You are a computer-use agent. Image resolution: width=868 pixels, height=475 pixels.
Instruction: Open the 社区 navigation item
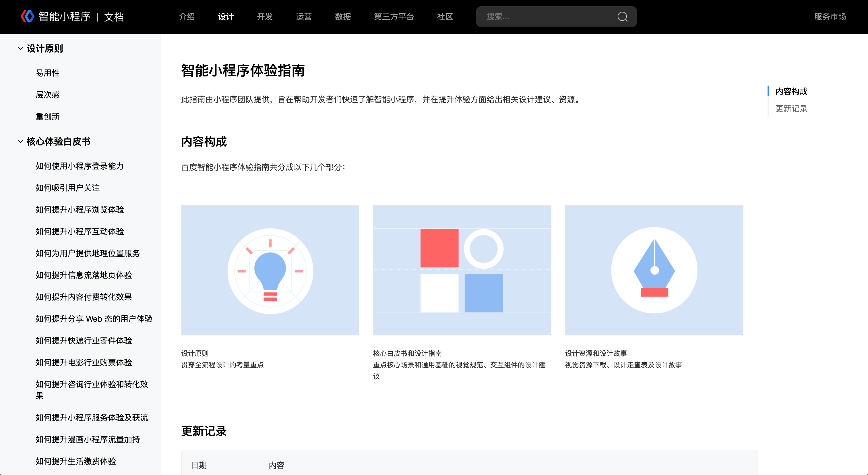click(444, 17)
